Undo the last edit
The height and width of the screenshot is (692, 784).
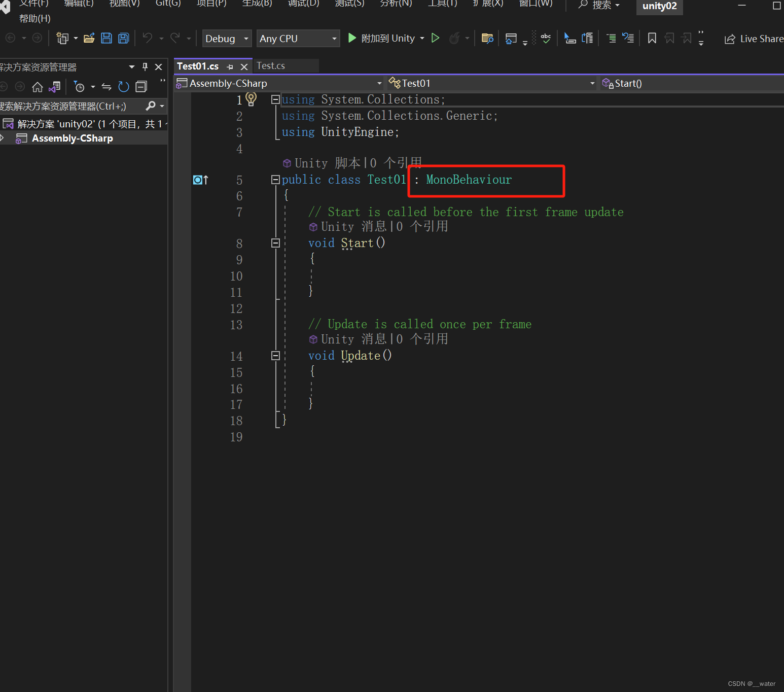[x=147, y=38]
